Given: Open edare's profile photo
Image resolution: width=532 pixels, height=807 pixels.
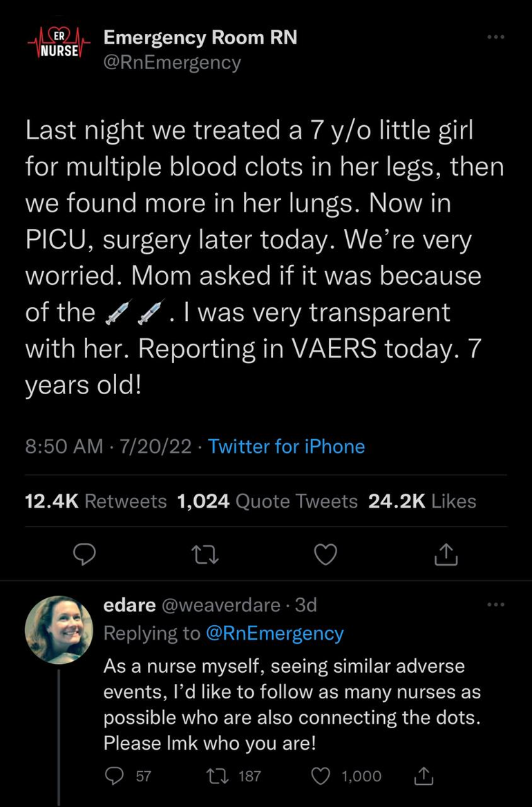Looking at the screenshot, I should (59, 629).
